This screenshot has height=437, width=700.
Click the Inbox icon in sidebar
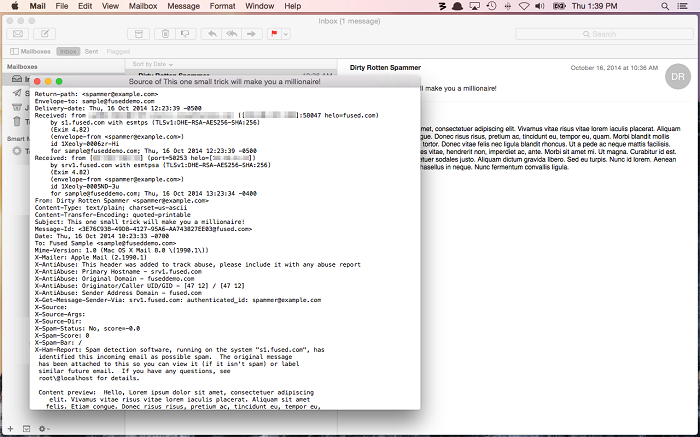point(17,79)
